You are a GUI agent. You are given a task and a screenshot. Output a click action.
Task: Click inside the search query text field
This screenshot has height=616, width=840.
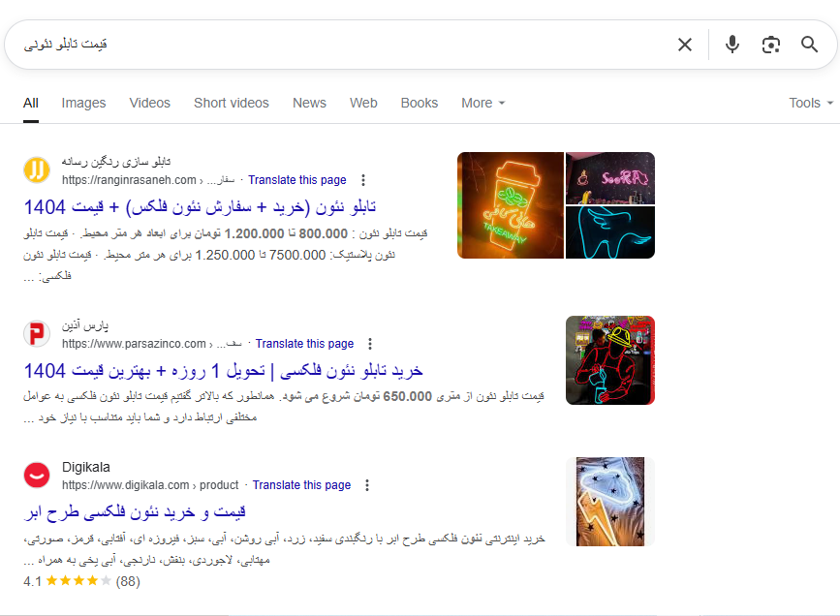[x=339, y=45]
